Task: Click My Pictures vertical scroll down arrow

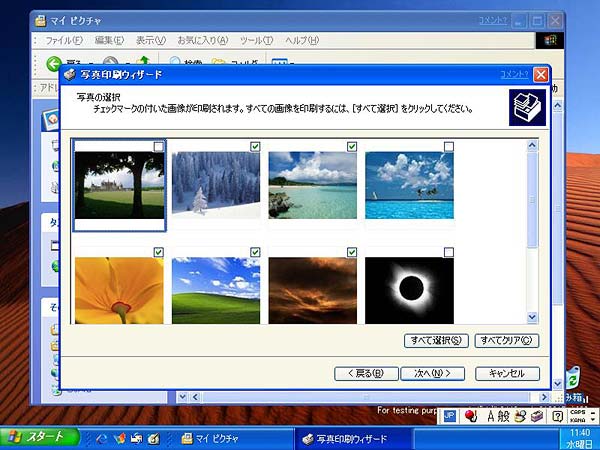Action: [x=558, y=383]
